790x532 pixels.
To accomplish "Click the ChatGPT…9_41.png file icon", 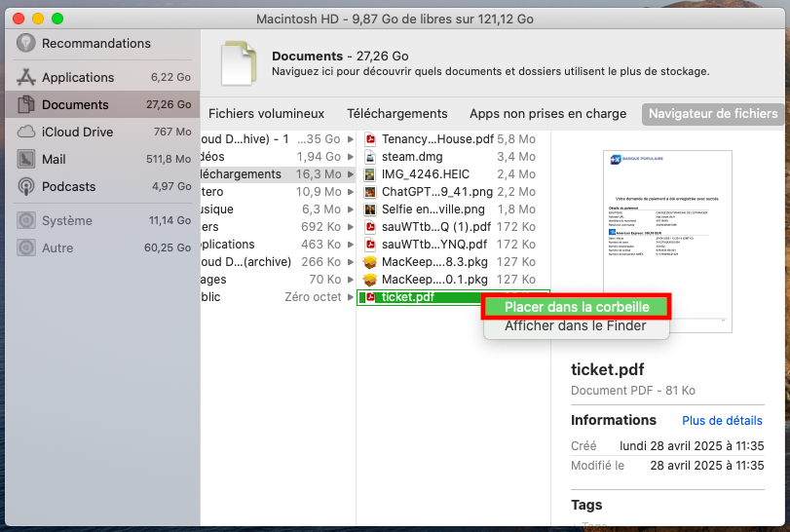I will [370, 192].
